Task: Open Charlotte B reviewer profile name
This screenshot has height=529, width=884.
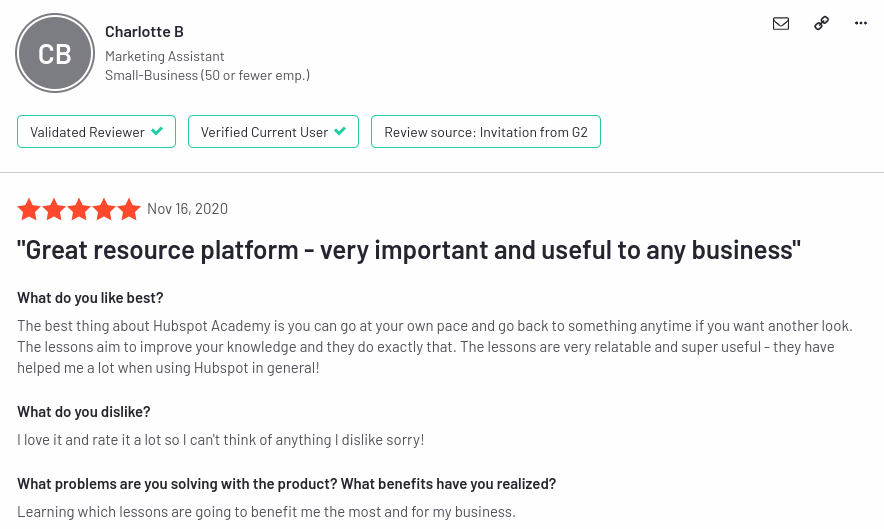Action: (144, 32)
